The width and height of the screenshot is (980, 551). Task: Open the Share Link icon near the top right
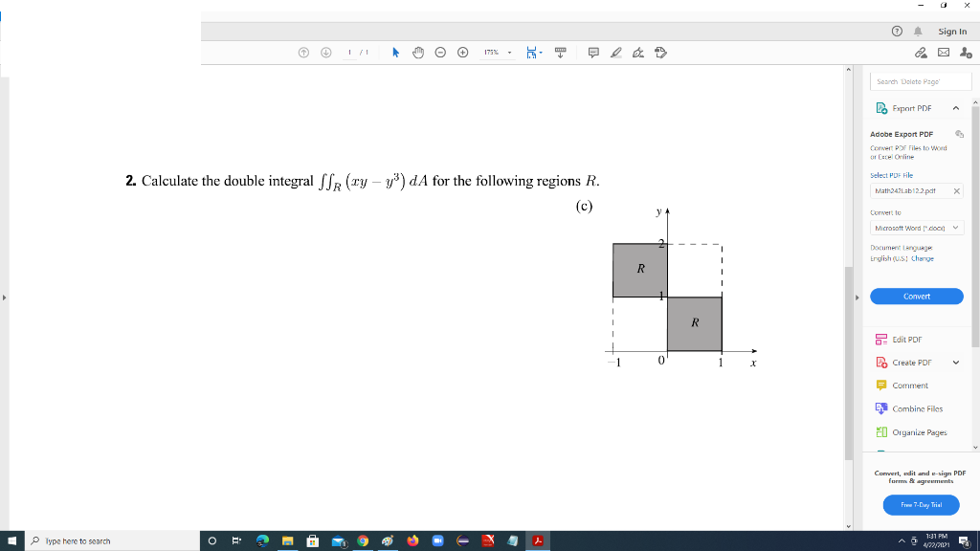point(921,53)
